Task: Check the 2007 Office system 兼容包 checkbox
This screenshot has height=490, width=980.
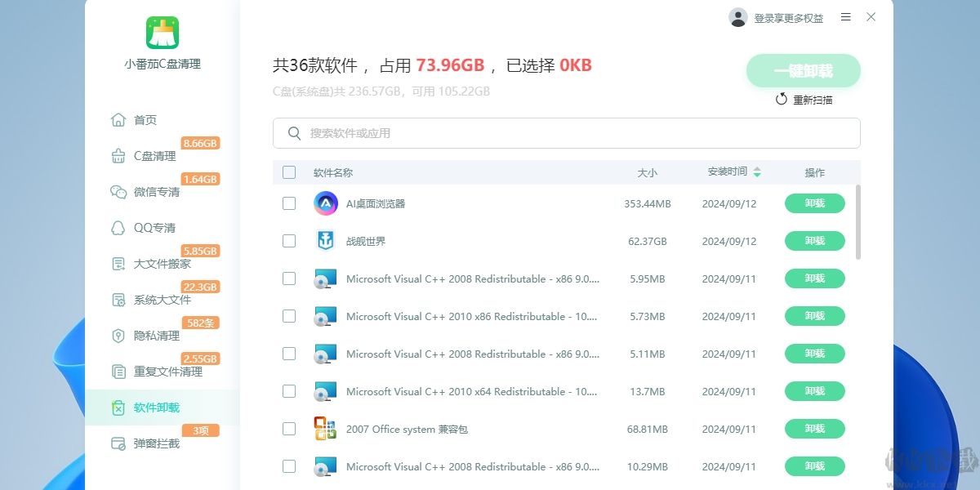Action: click(289, 429)
